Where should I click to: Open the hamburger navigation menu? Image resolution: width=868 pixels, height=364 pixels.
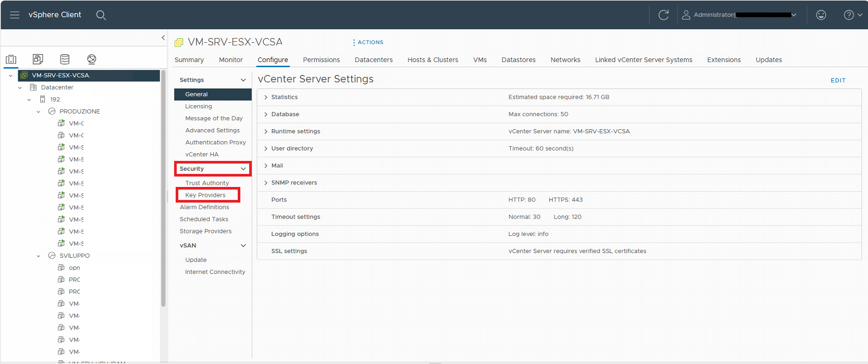pyautogui.click(x=15, y=15)
